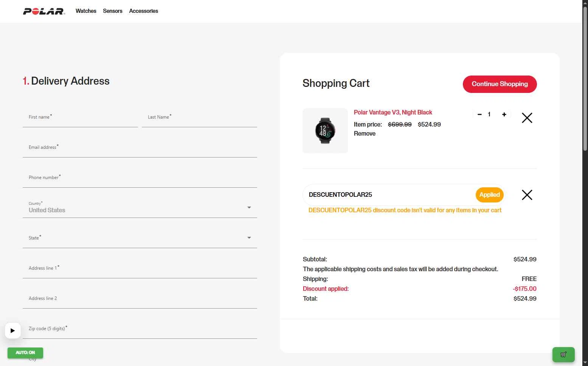The width and height of the screenshot is (588, 366).
Task: Click the Applied discount button
Action: click(489, 195)
